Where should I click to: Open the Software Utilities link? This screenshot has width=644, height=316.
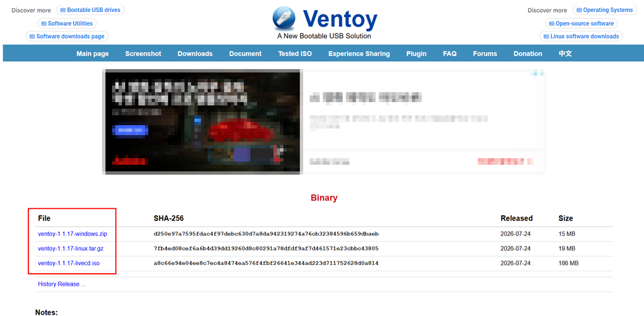pos(67,23)
